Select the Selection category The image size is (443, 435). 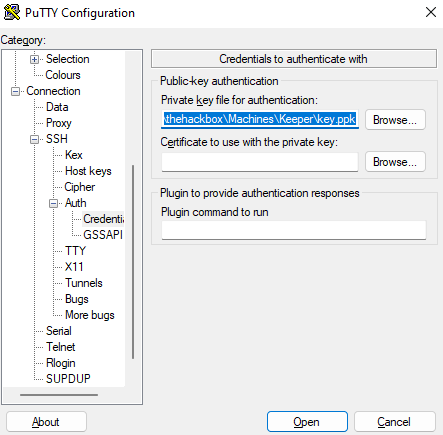[x=68, y=59]
